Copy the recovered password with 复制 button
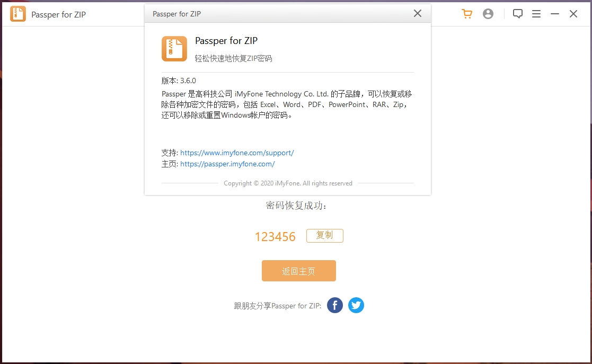The image size is (592, 364). point(325,236)
